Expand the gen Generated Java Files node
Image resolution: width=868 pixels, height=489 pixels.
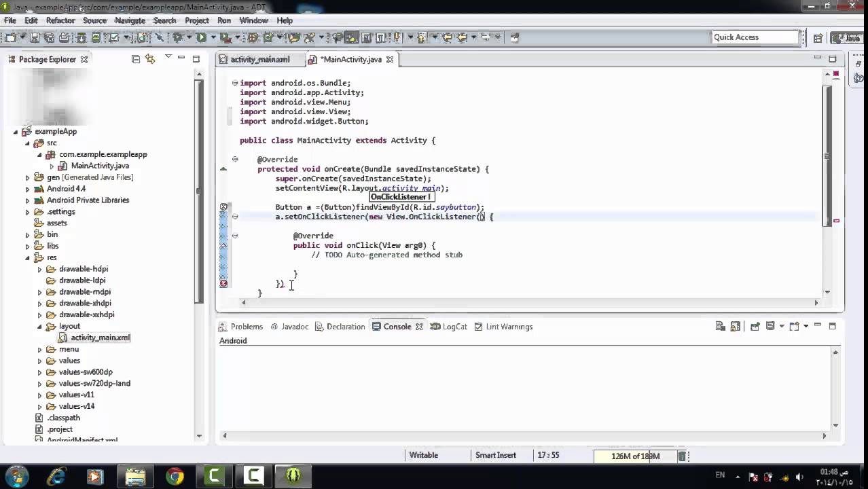coord(28,177)
